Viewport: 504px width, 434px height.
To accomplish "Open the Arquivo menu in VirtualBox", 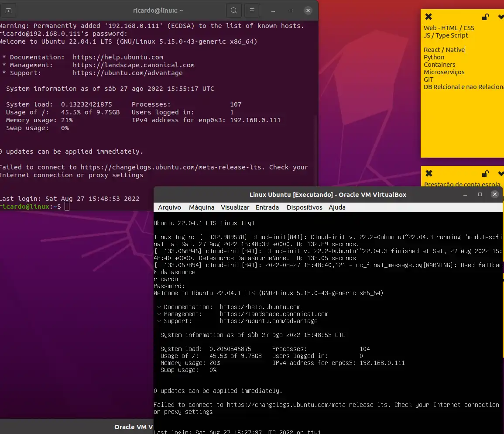I will (x=169, y=207).
